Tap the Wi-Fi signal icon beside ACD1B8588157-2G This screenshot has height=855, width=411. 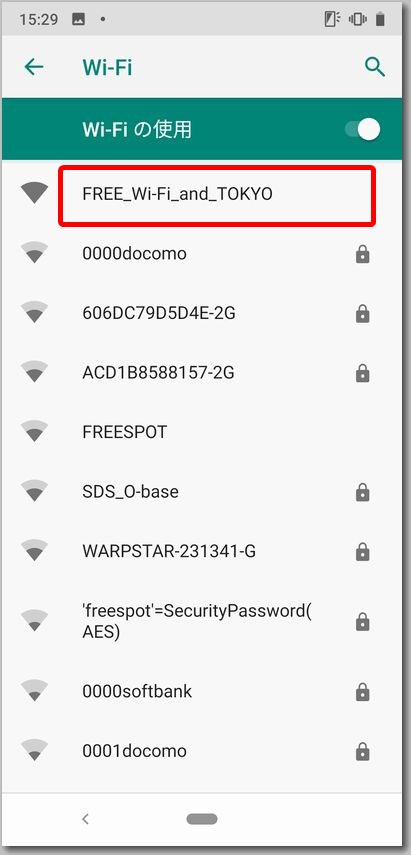point(34,372)
